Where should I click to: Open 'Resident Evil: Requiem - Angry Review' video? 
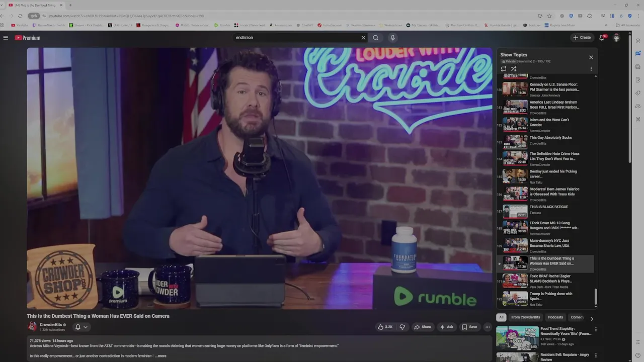[x=565, y=357]
